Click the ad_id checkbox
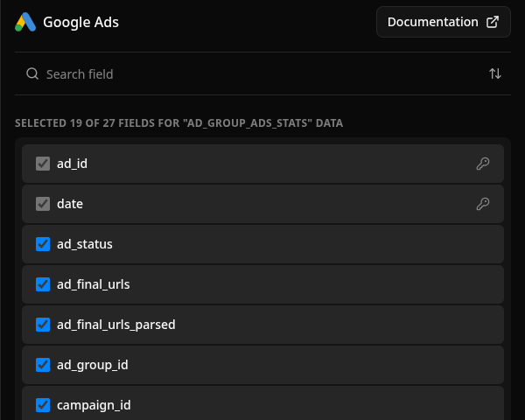Viewport: 525px width, 420px height. tap(43, 164)
